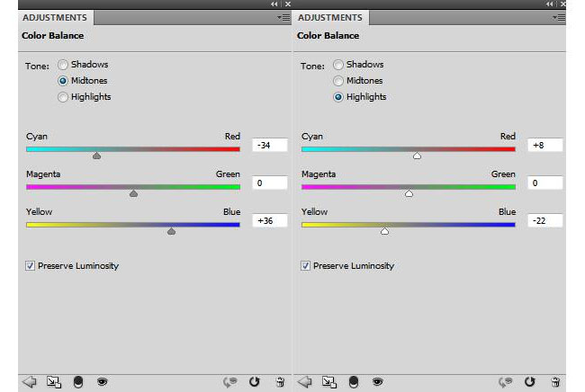Click Yellow-Blue slider handle in left panel
The height and width of the screenshot is (392, 585).
[171, 231]
